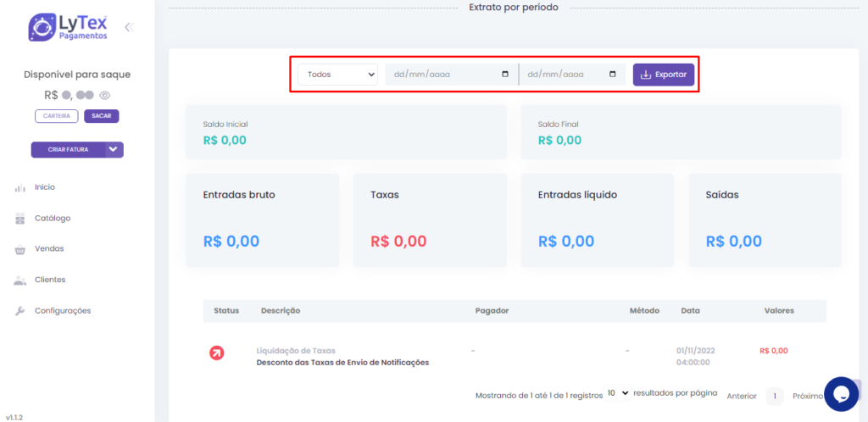Click the Método column header
This screenshot has width=868, height=422.
click(644, 311)
